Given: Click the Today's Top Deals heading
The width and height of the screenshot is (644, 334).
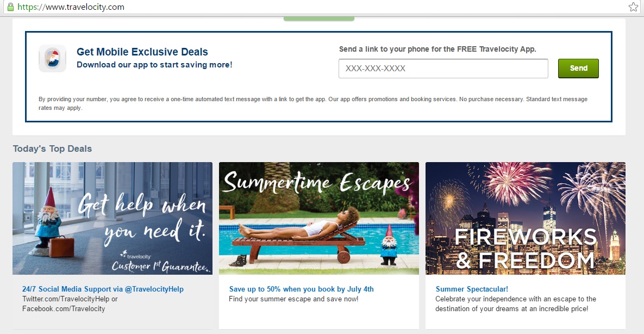Looking at the screenshot, I should tap(52, 149).
